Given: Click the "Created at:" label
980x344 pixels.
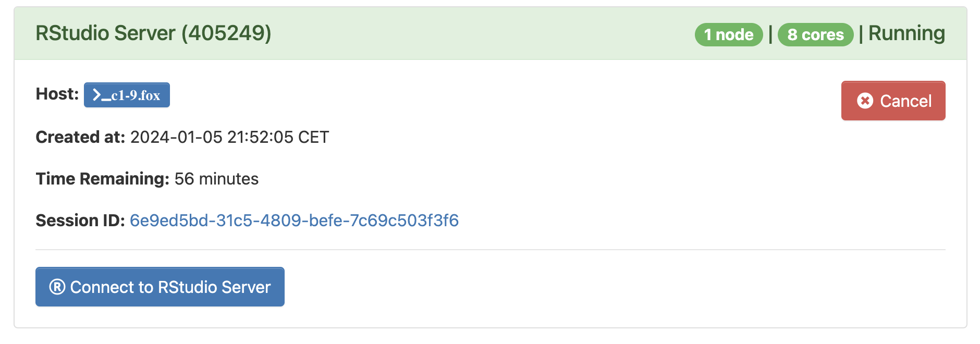Looking at the screenshot, I should tap(80, 137).
